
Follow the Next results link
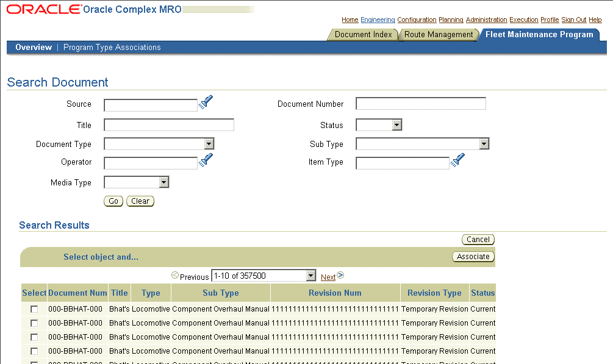(328, 277)
